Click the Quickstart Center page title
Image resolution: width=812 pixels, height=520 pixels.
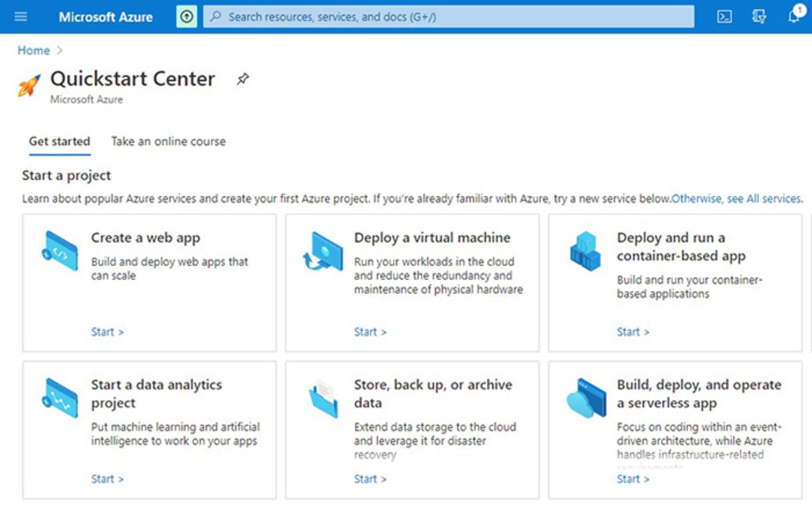pyautogui.click(x=133, y=79)
